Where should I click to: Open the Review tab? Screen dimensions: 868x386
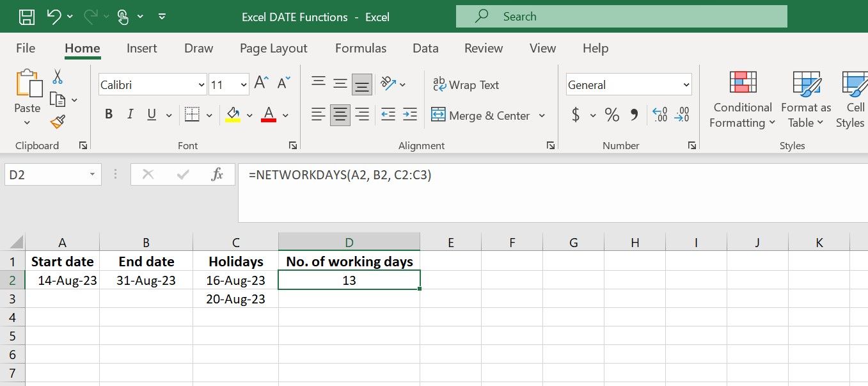tap(483, 48)
